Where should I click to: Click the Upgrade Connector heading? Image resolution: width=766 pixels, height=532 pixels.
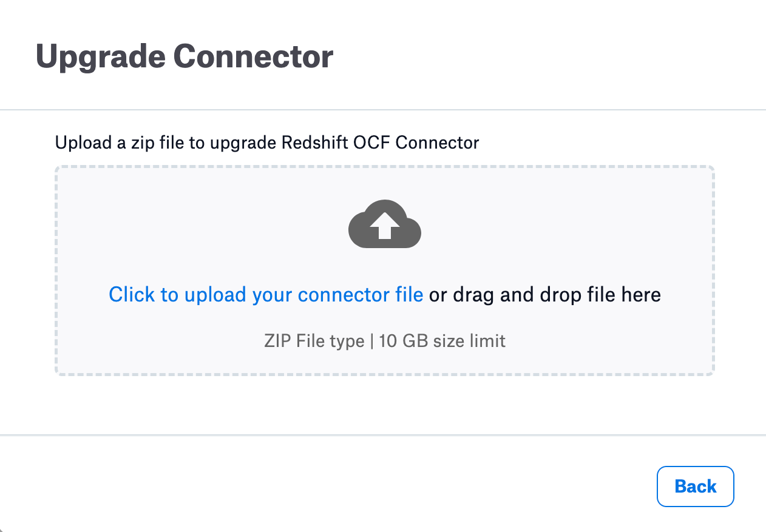click(185, 56)
